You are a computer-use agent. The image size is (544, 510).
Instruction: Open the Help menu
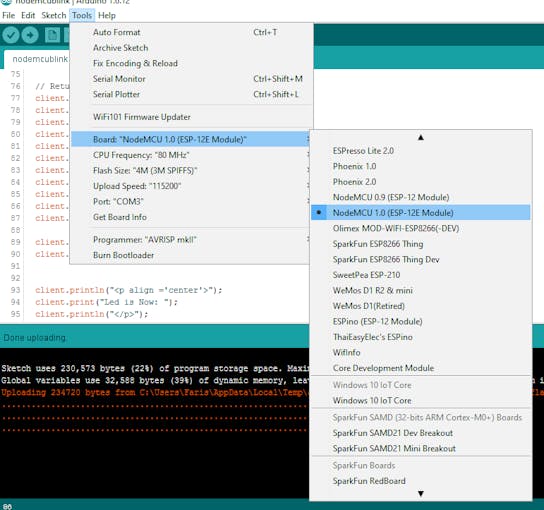pos(107,15)
